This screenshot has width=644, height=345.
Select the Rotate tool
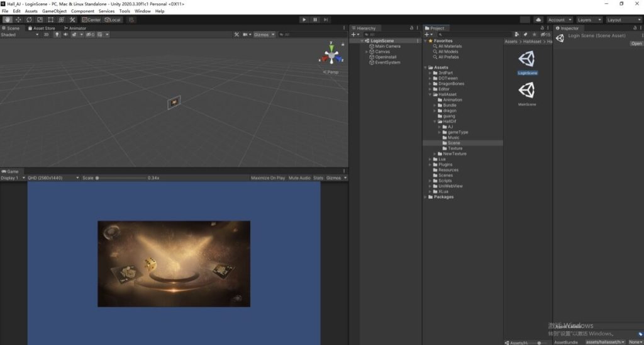click(x=29, y=20)
